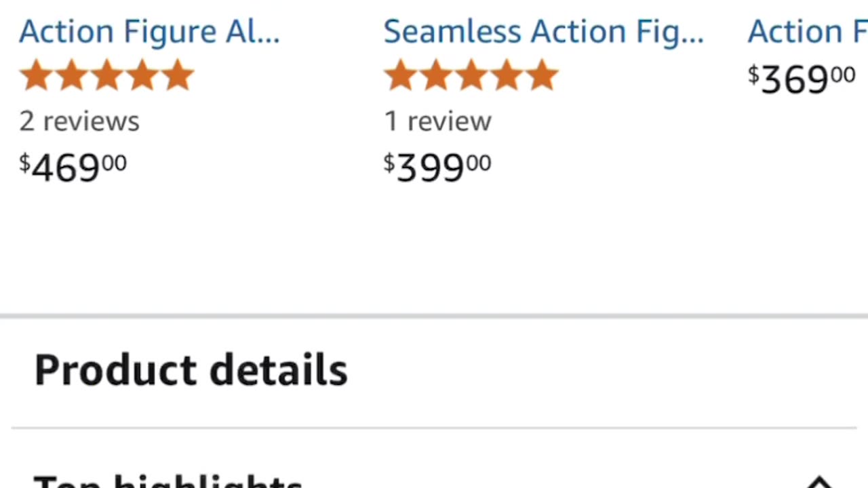Click first star under Seamless Action Fig...
The width and height of the screenshot is (868, 488).
(x=400, y=75)
